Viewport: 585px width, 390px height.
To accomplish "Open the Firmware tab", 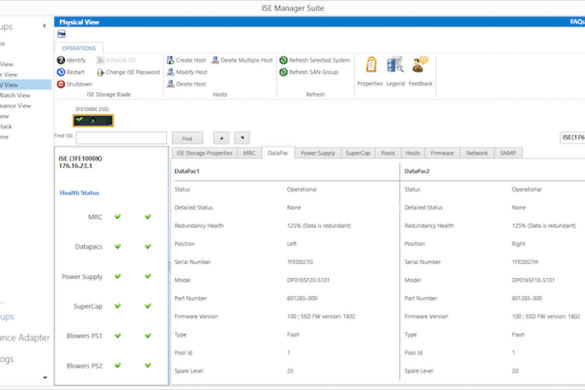I will [442, 153].
